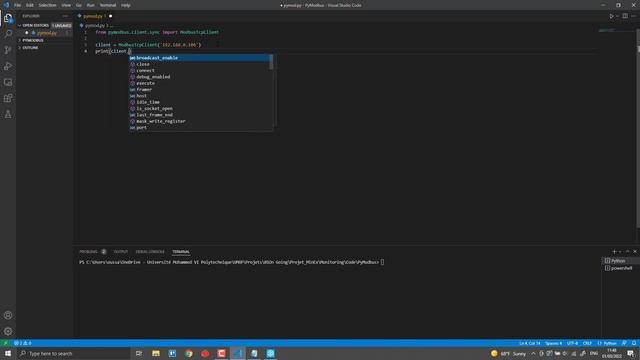Click the remote window indicator in status bar
640x360 pixels.
click(x=6, y=343)
